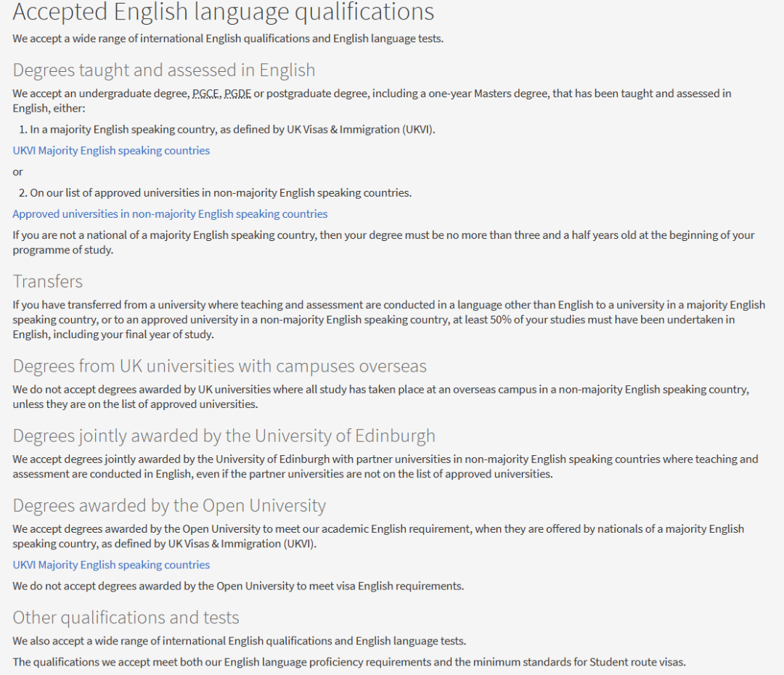Click the Degrees from UK universities with campuses overseas heading

coord(219,366)
